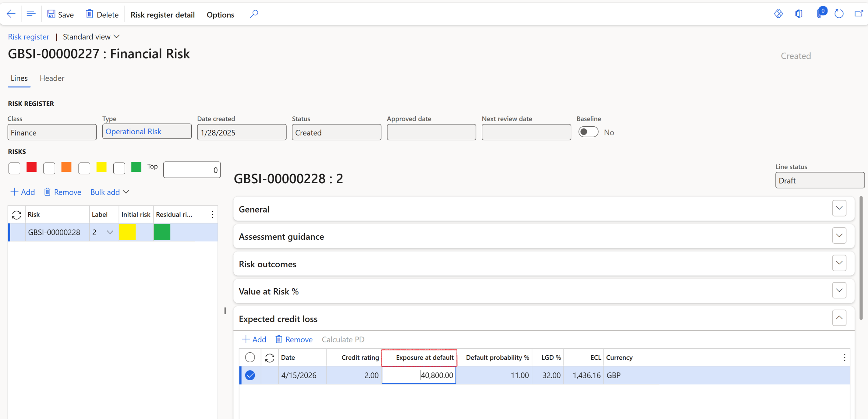Click the search magnifier icon in toolbar

pos(254,14)
